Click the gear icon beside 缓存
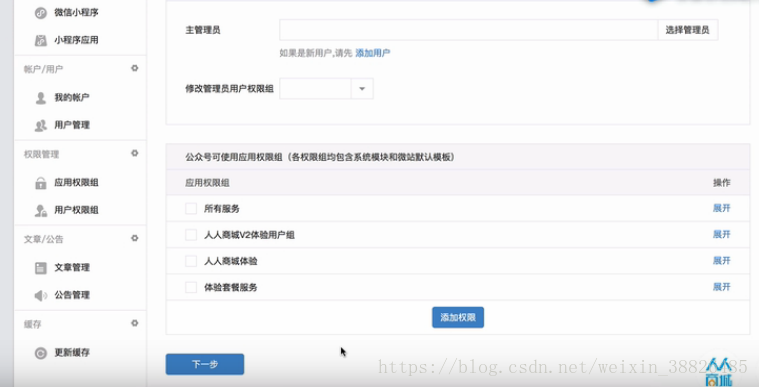Image resolution: width=759 pixels, height=387 pixels. coord(135,323)
